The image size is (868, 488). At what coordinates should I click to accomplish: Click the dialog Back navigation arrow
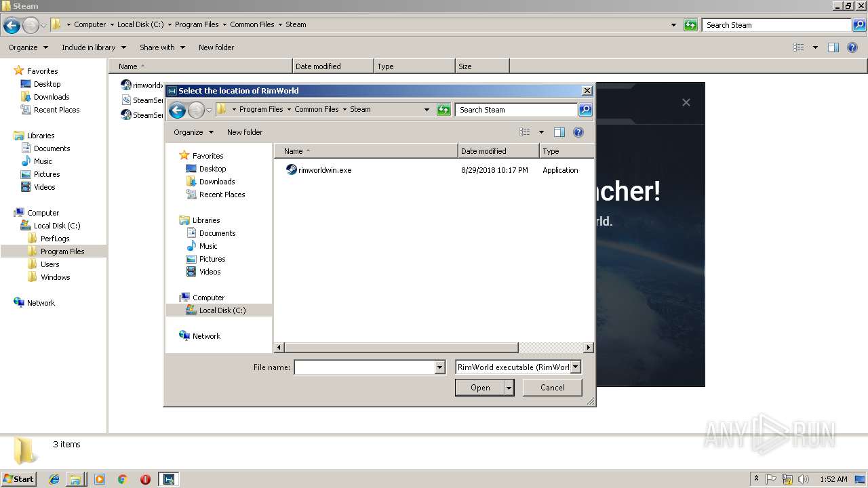177,110
